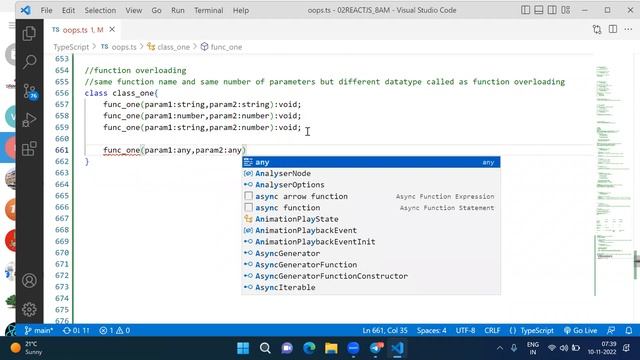Image resolution: width=640 pixels, height=360 pixels.
Task: Open the Go menu
Action: 156,10
